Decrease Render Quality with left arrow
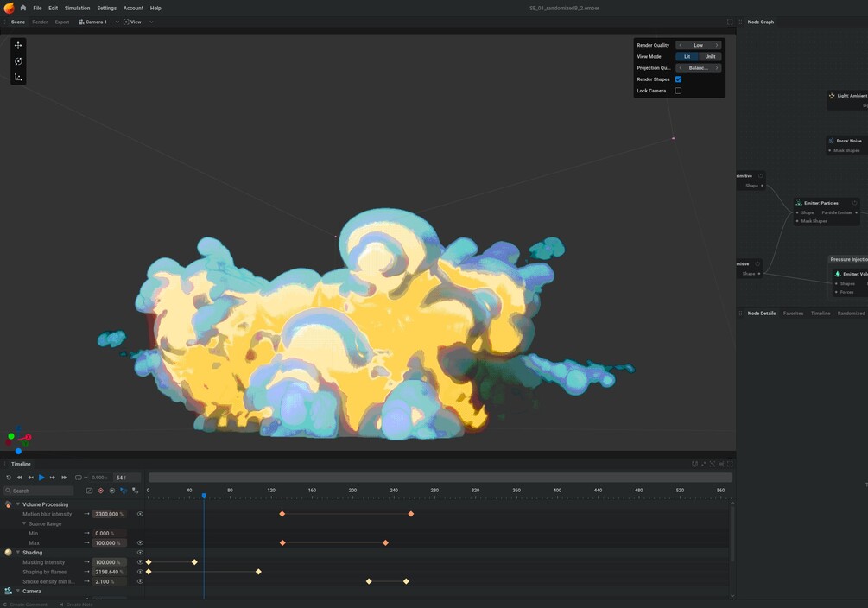The image size is (868, 608). click(681, 46)
